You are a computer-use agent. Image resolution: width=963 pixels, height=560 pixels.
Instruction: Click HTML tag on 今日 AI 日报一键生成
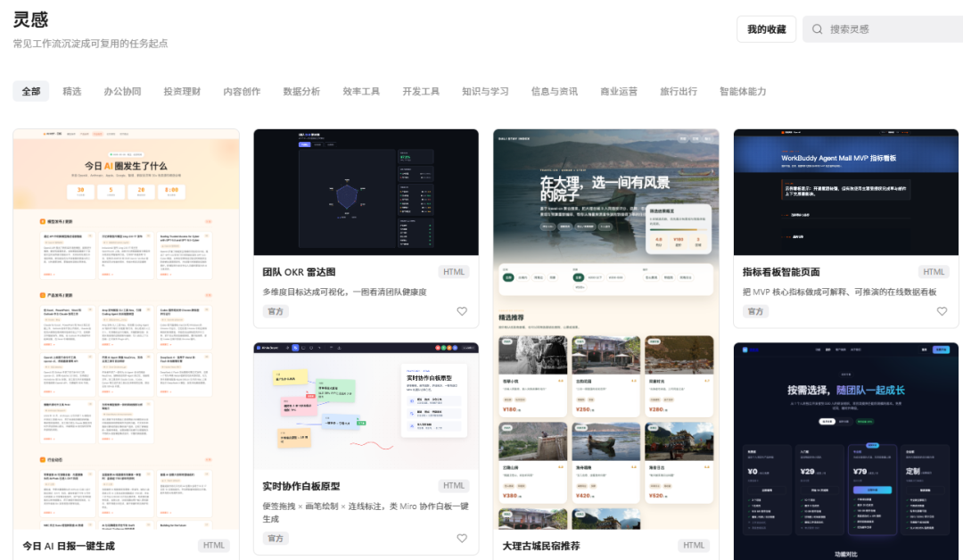point(214,545)
